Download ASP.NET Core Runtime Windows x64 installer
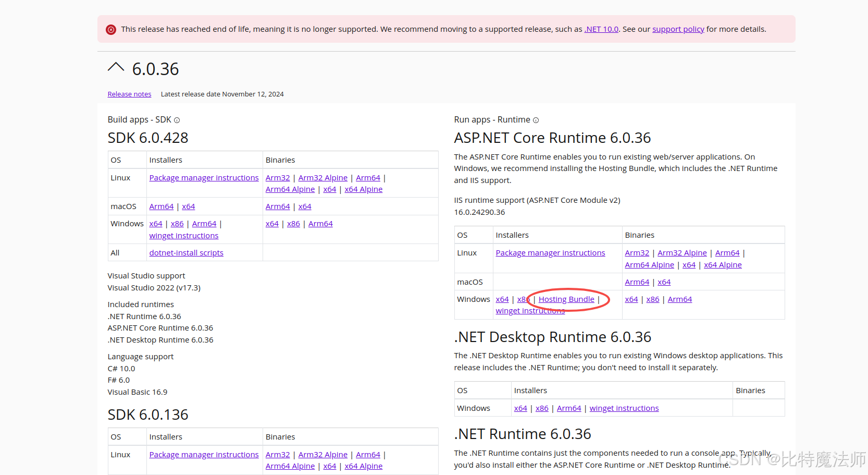 (502, 299)
